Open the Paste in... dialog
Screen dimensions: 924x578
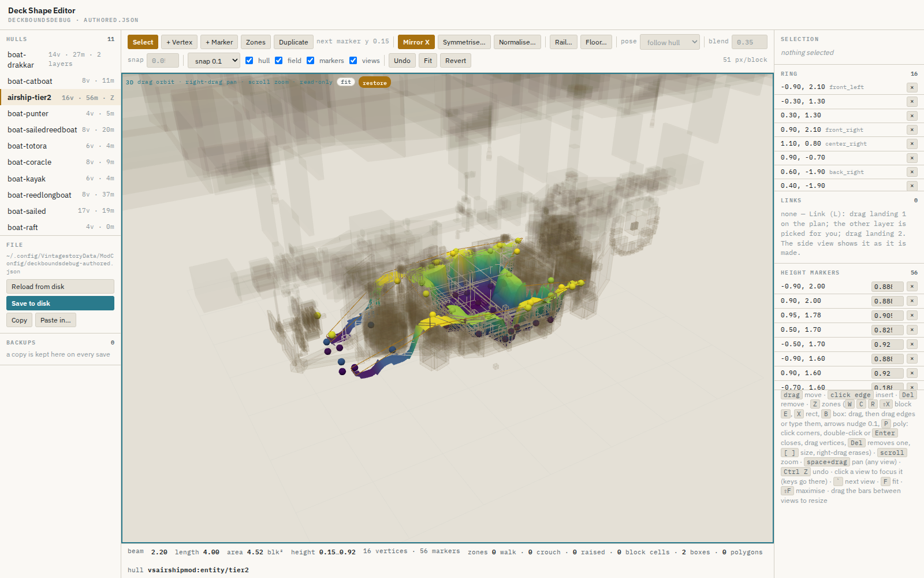click(55, 320)
